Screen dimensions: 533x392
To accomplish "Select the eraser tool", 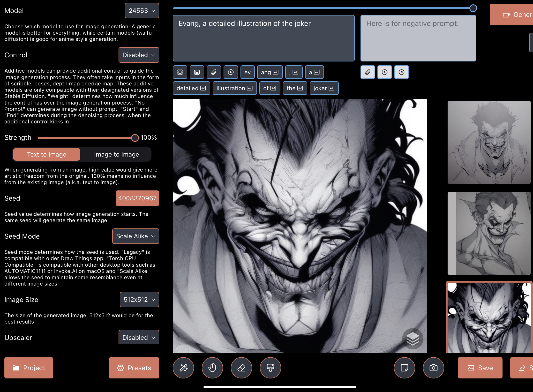I will coord(241,368).
